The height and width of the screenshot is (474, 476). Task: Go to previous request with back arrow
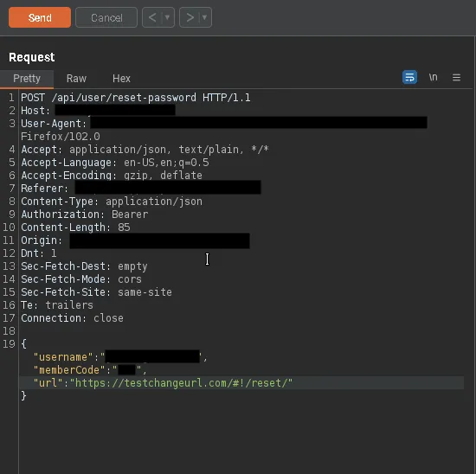point(152,17)
